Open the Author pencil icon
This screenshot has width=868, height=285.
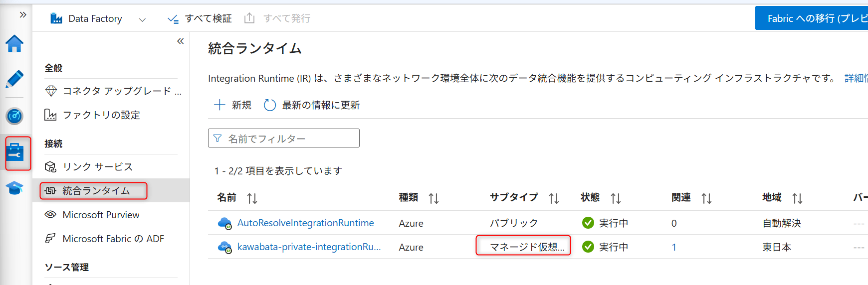point(14,79)
